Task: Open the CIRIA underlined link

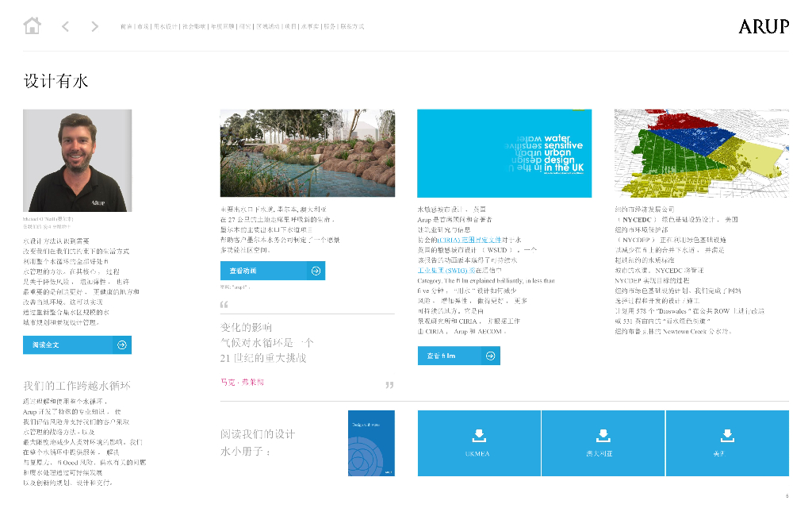Action: coord(469,240)
